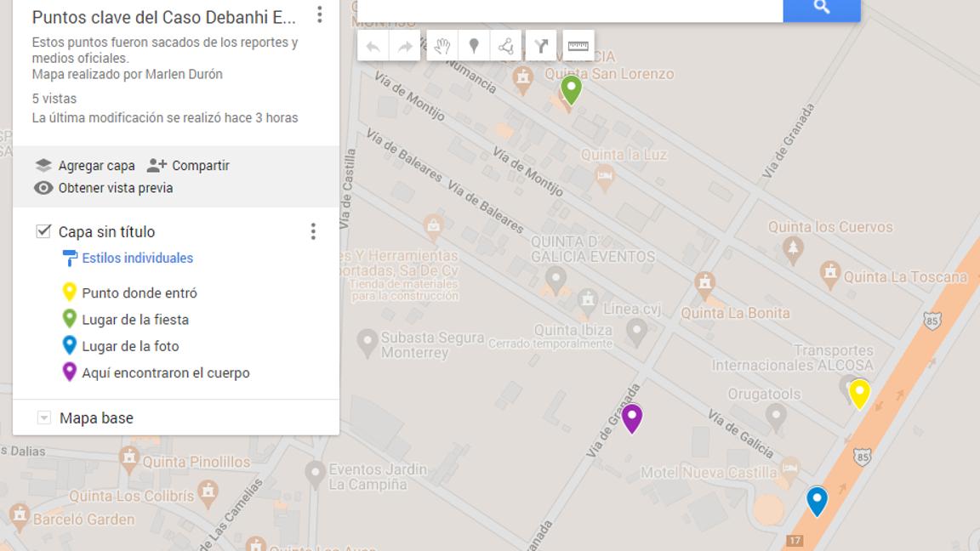Click in the map search input field

570,9
